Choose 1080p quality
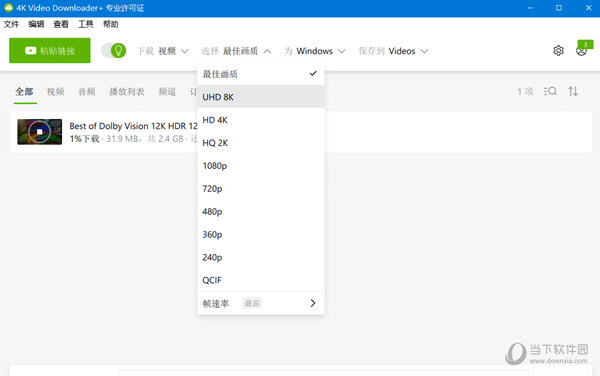Screen dimensions: 600x376 click(261, 166)
